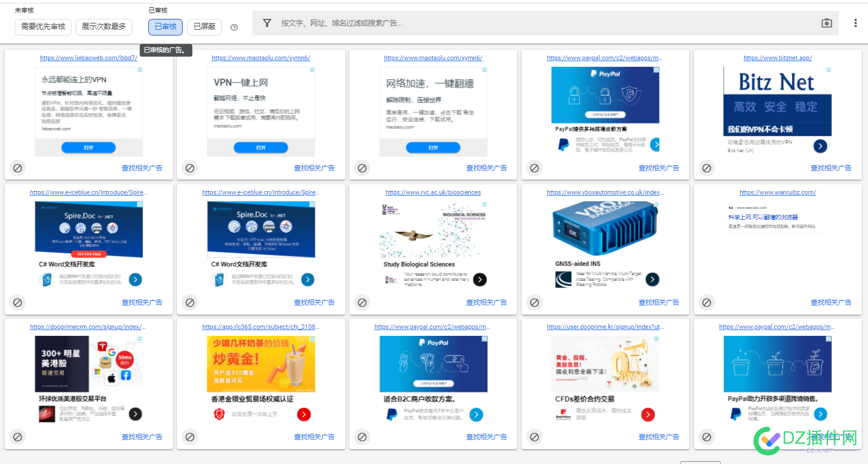This screenshot has height=464, width=868.
Task: Switch to the '已屏蔽' filter chip
Action: [x=204, y=27]
